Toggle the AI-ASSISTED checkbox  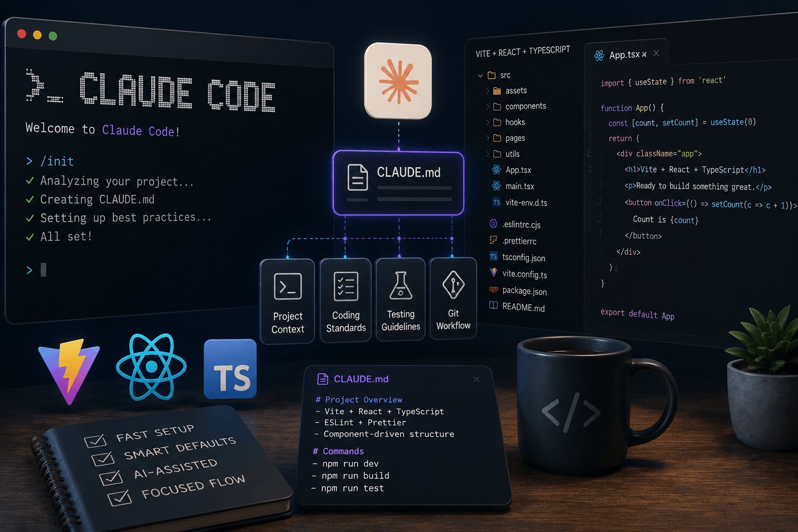pyautogui.click(x=111, y=477)
